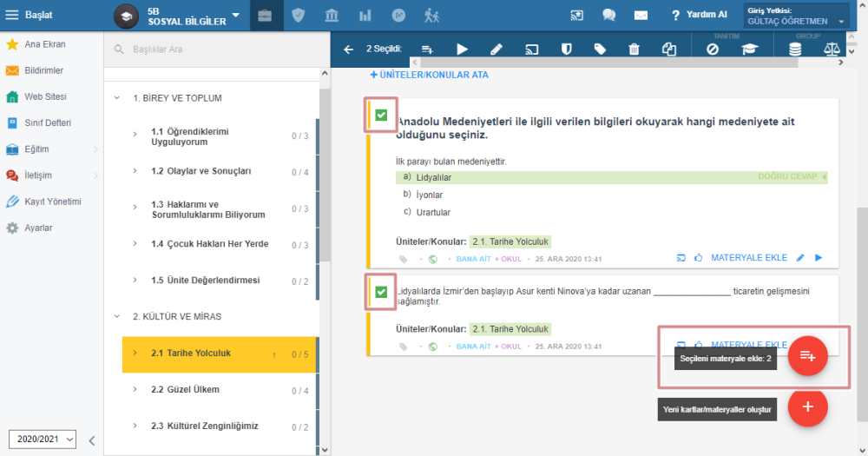This screenshot has height=456, width=868.
Task: Click the topic tree scroll down arrow
Action: pos(325,451)
